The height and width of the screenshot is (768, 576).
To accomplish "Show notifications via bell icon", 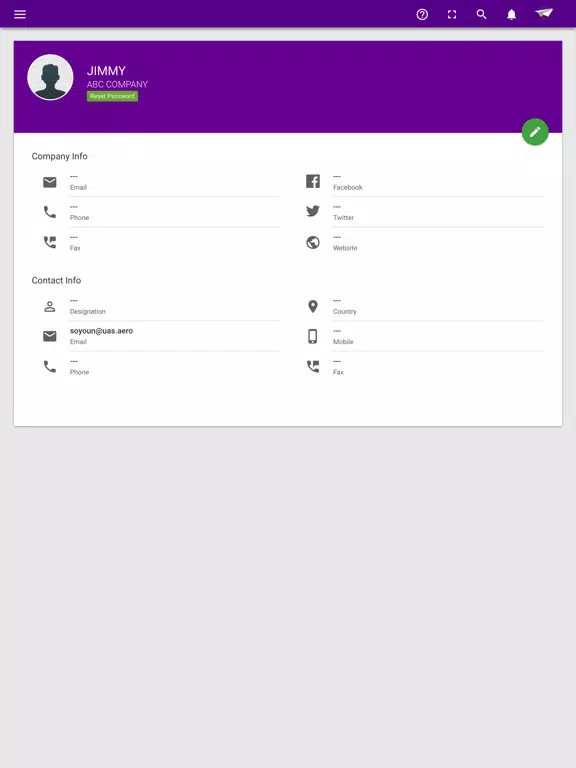I will [511, 14].
